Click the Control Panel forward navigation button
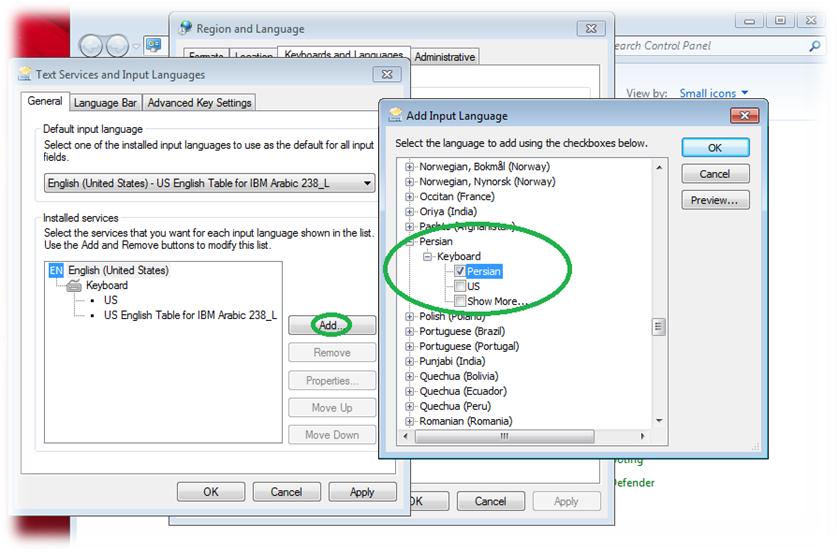 tap(117, 46)
